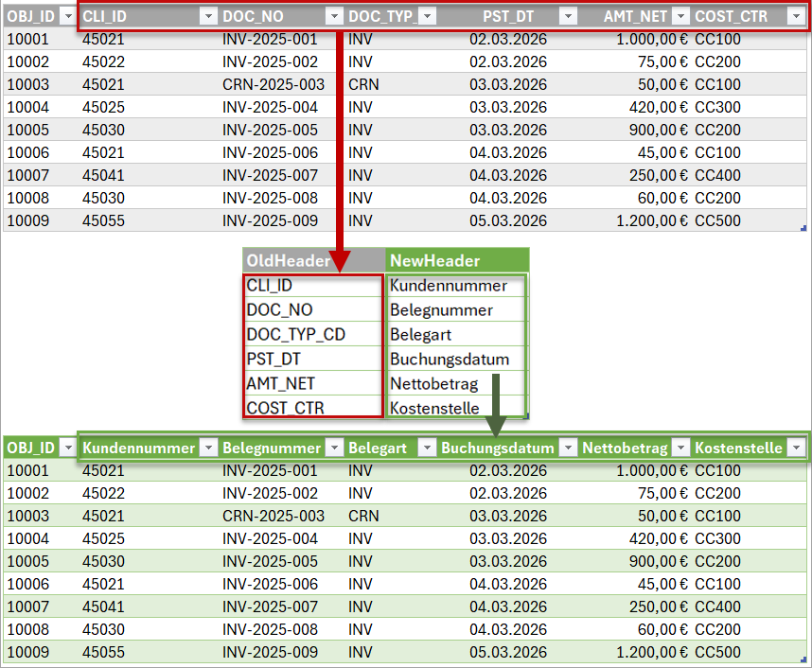Image resolution: width=812 pixels, height=668 pixels.
Task: Open the AMT_NET column filter dropdown
Action: tap(680, 17)
